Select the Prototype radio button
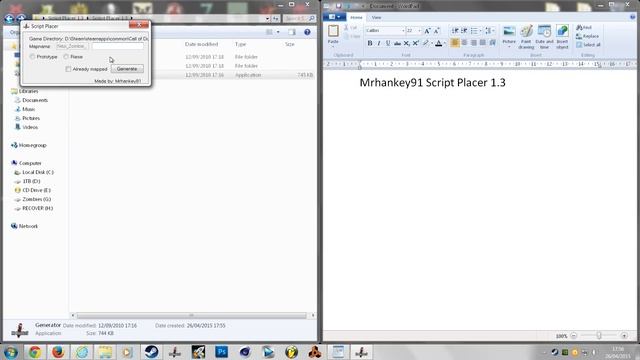 32,57
